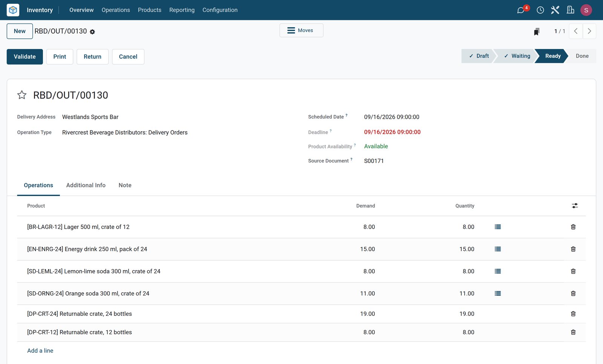Viewport: 603px width, 364px height.
Task: Switch to the Additional Info tab
Action: click(86, 185)
